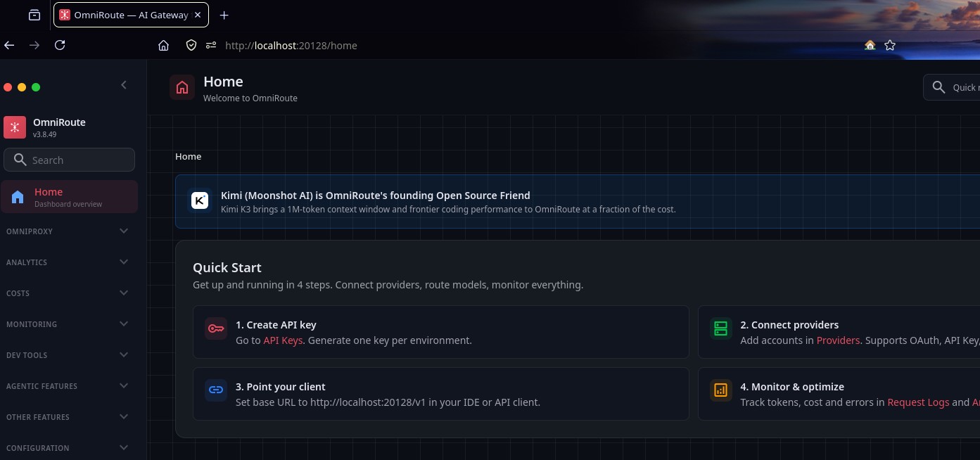Click the browser forward arrow
980x460 pixels.
coord(34,45)
